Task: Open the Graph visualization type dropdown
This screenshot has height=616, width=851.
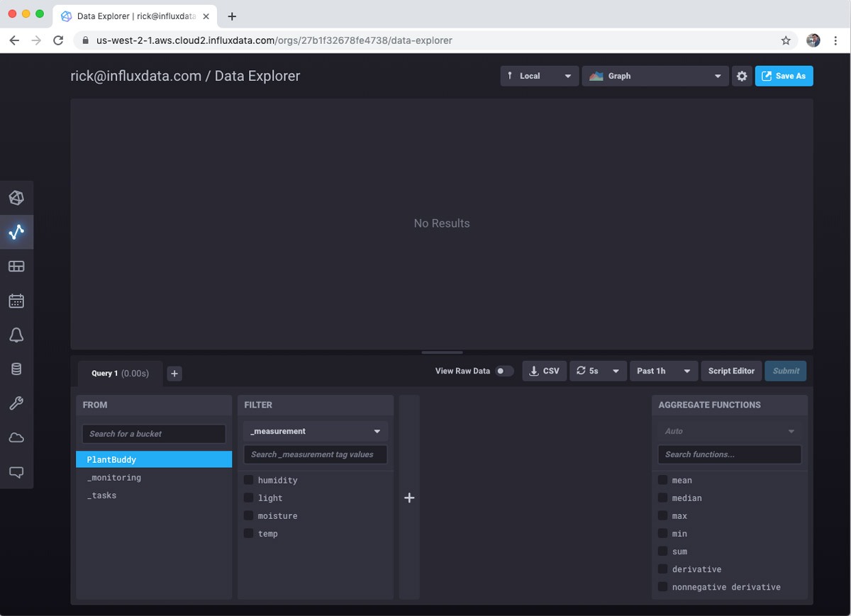Action: (655, 76)
